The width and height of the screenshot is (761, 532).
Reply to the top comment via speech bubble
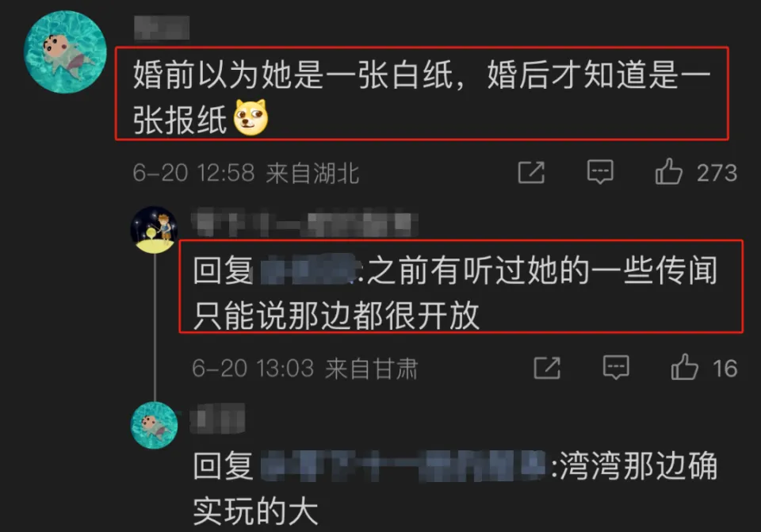(x=600, y=172)
